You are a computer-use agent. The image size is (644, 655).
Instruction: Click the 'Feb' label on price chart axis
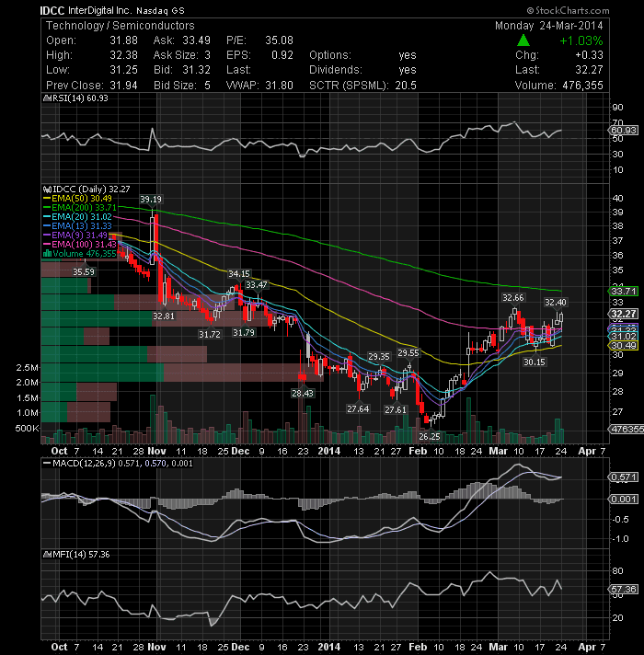(418, 451)
